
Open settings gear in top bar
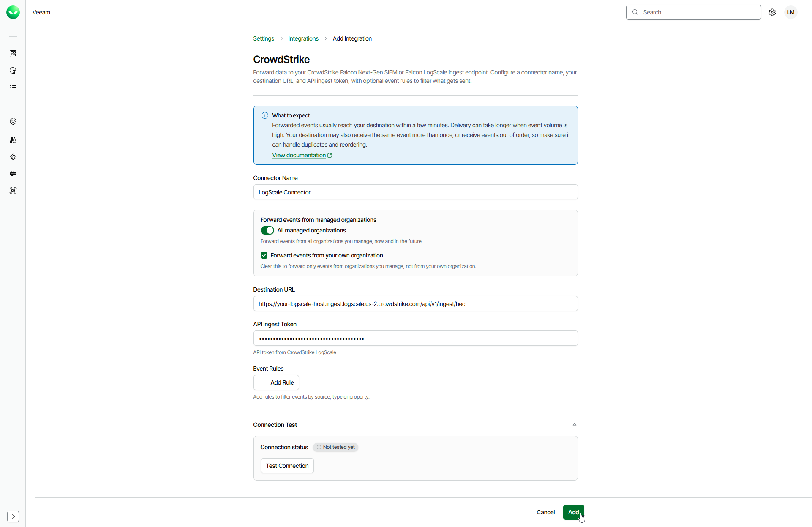point(772,12)
